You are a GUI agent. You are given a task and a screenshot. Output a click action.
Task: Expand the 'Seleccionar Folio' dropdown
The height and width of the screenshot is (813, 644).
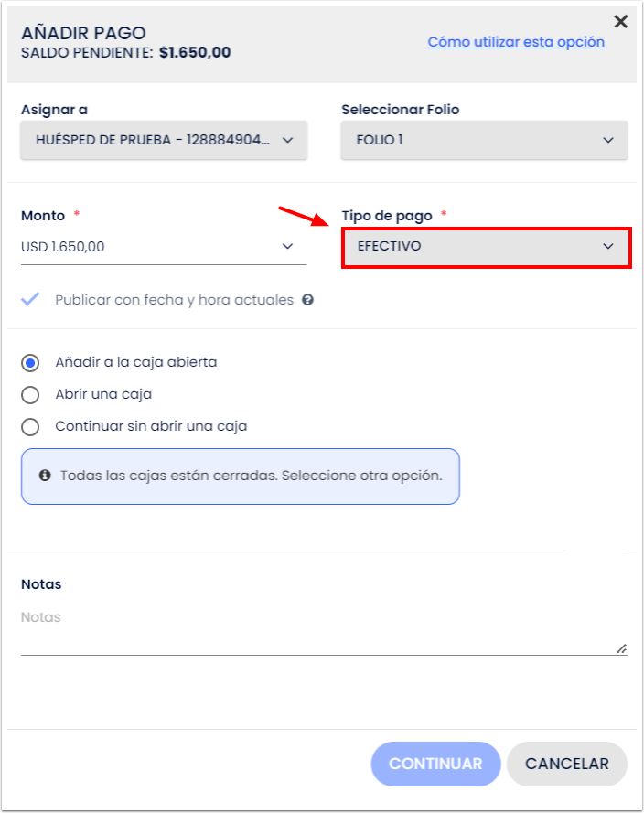pos(484,140)
